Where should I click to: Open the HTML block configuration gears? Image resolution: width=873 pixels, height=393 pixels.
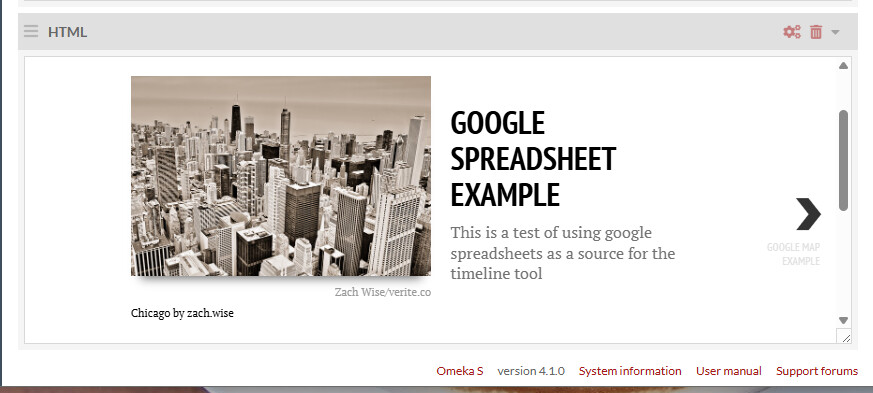[x=792, y=32]
